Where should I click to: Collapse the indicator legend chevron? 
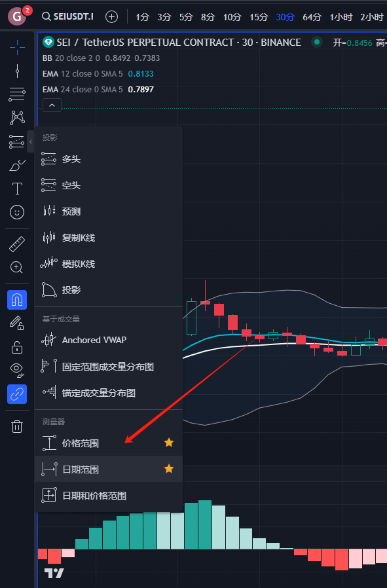(x=52, y=105)
